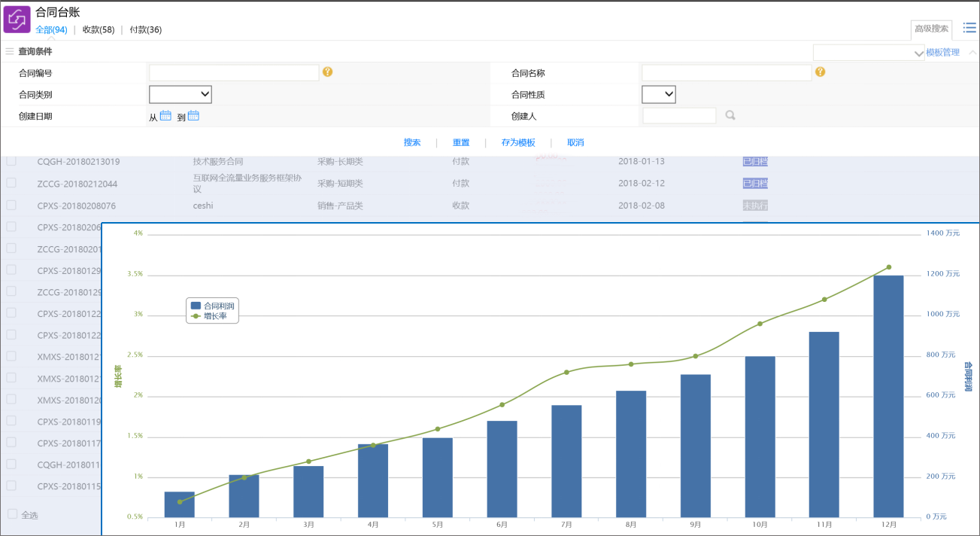This screenshot has height=536, width=980.
Task: Check the row CPXS-20180208076 checkbox
Action: (x=11, y=205)
